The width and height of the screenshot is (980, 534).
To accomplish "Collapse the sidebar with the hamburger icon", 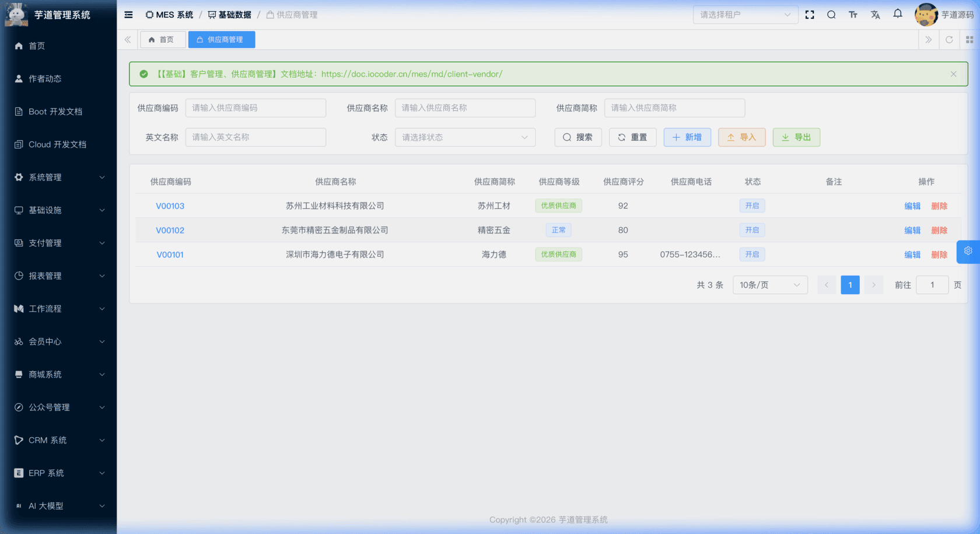I will (128, 15).
